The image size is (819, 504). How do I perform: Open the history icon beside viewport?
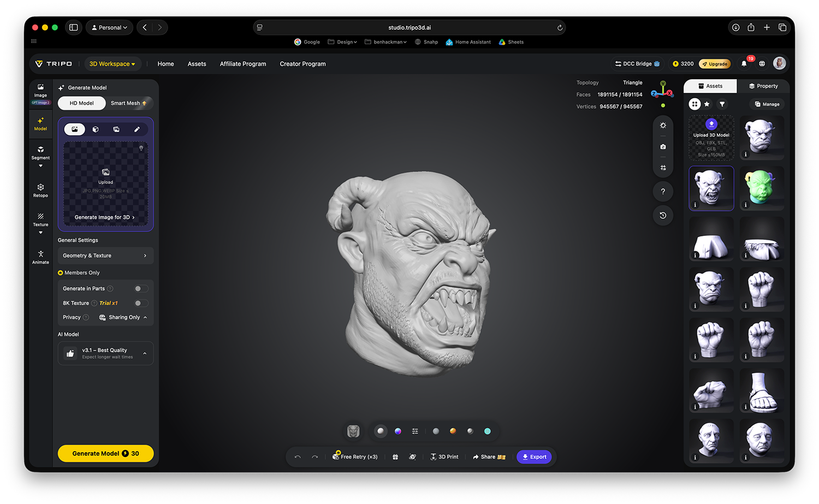click(x=663, y=215)
